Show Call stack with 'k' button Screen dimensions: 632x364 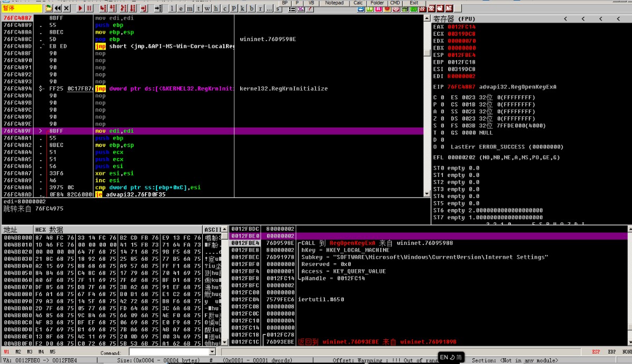(242, 8)
